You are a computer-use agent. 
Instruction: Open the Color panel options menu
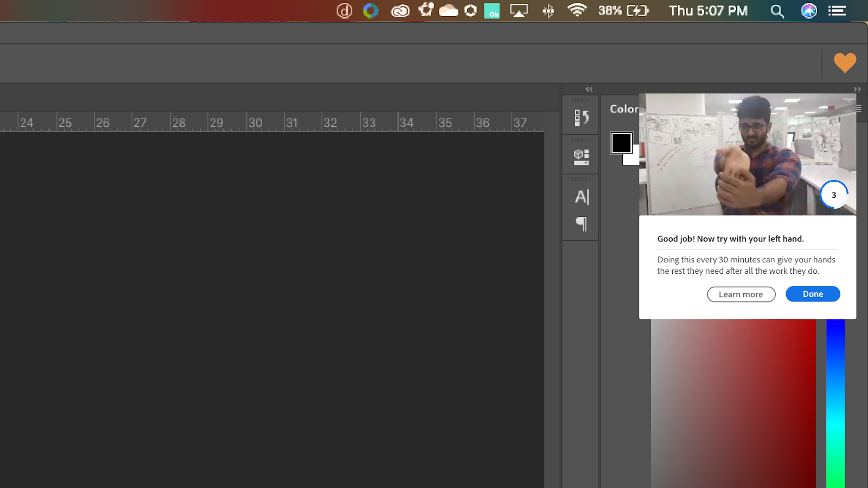[859, 108]
